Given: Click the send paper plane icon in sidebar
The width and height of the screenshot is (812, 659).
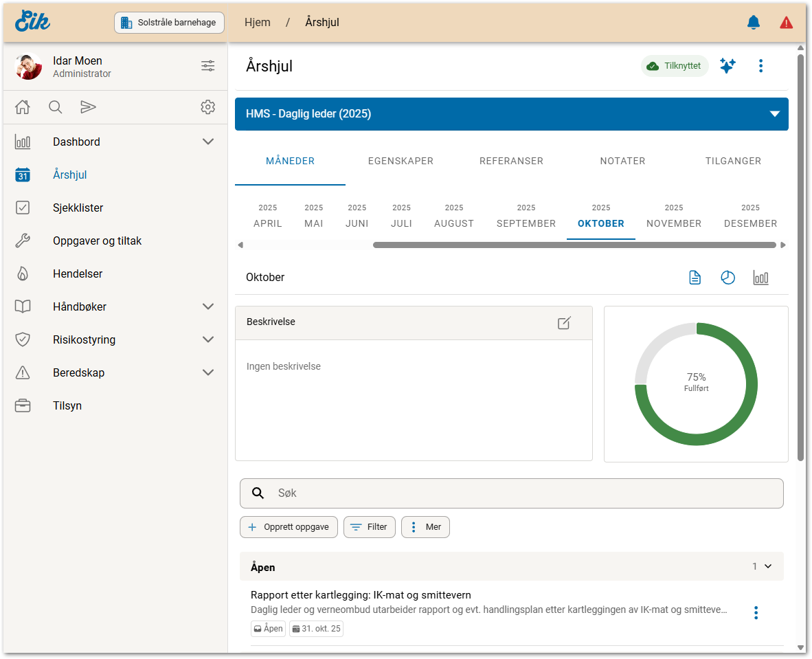Looking at the screenshot, I should 88,107.
